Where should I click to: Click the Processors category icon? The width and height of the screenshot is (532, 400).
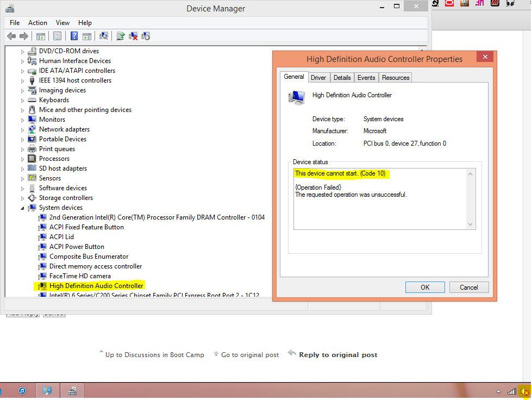(x=32, y=159)
